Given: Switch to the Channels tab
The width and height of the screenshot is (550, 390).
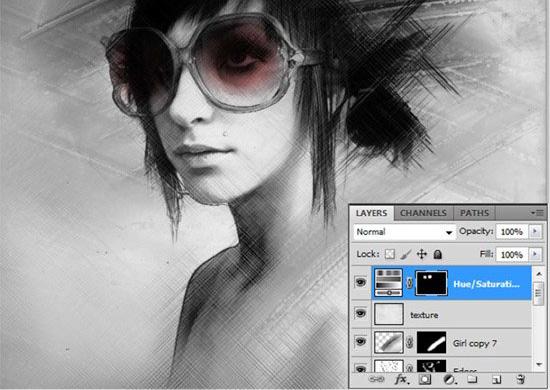Looking at the screenshot, I should click(x=423, y=213).
